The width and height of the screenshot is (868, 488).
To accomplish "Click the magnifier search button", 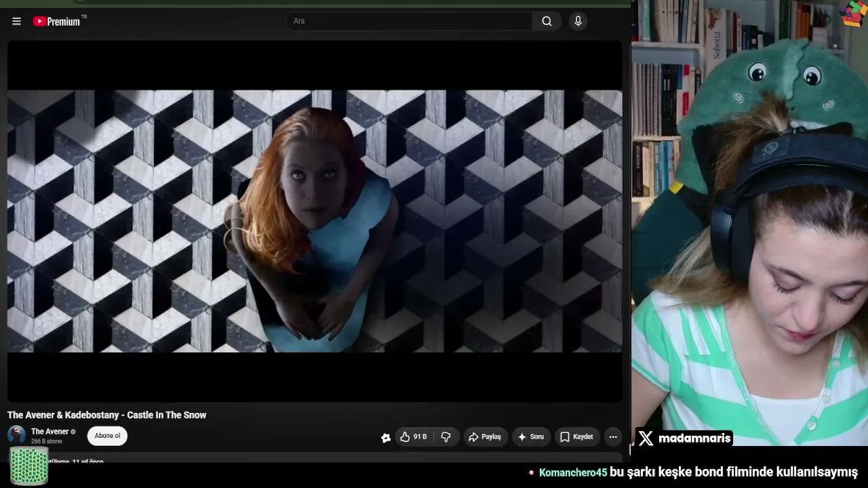I will click(547, 21).
